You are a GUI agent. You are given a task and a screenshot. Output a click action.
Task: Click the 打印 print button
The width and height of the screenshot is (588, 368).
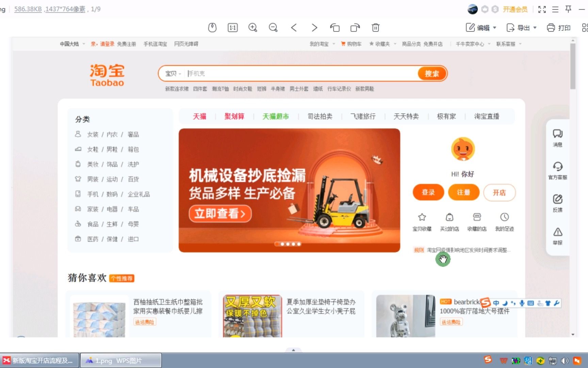tap(559, 28)
